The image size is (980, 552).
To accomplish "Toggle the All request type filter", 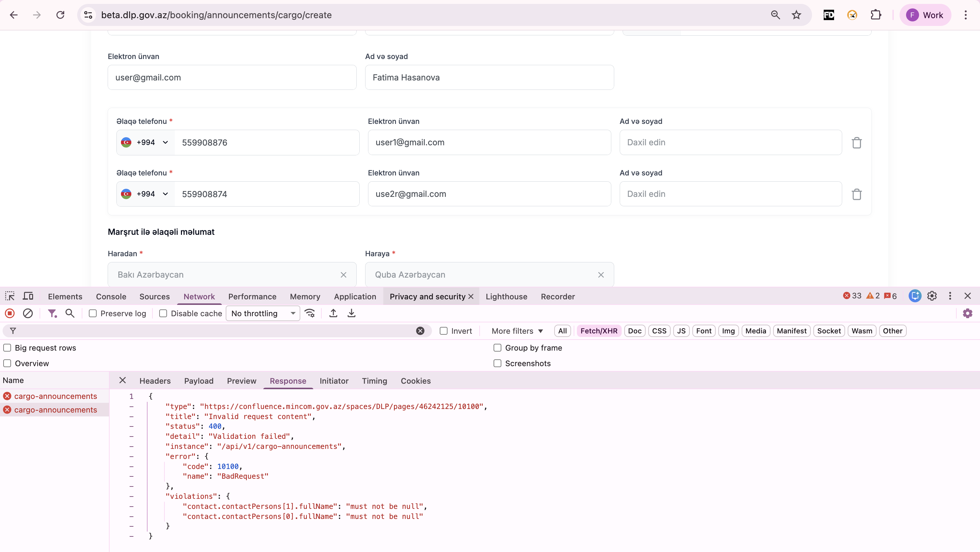I will pyautogui.click(x=562, y=331).
